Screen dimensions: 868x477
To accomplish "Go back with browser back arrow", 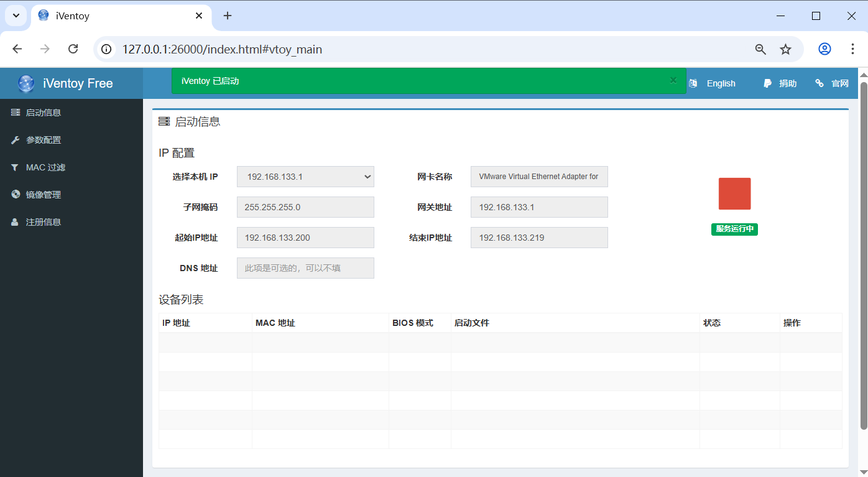I will (17, 49).
